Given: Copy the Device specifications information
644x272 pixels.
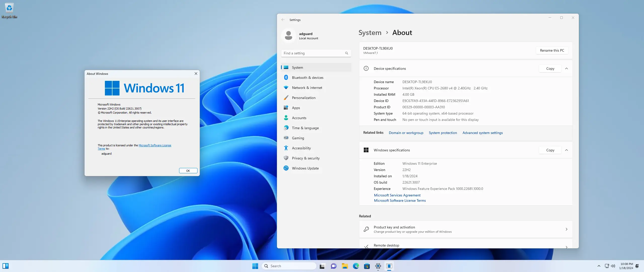Looking at the screenshot, I should tap(550, 68).
